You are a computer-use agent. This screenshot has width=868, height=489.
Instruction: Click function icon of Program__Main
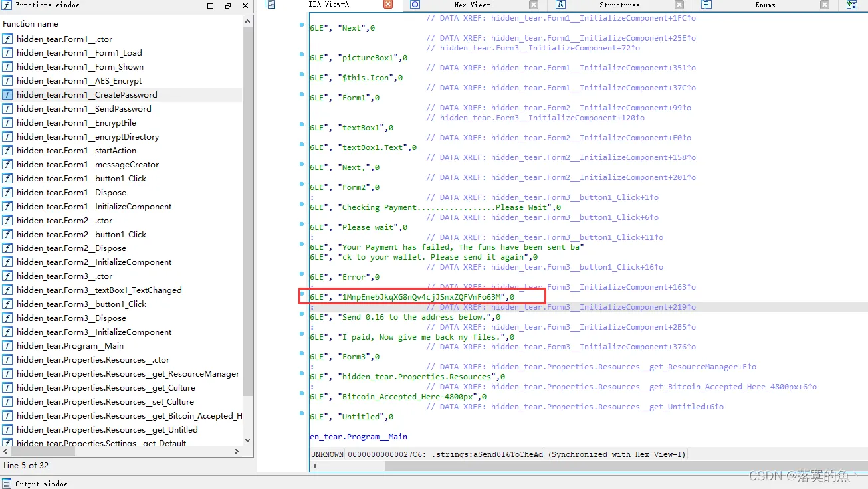click(x=7, y=345)
